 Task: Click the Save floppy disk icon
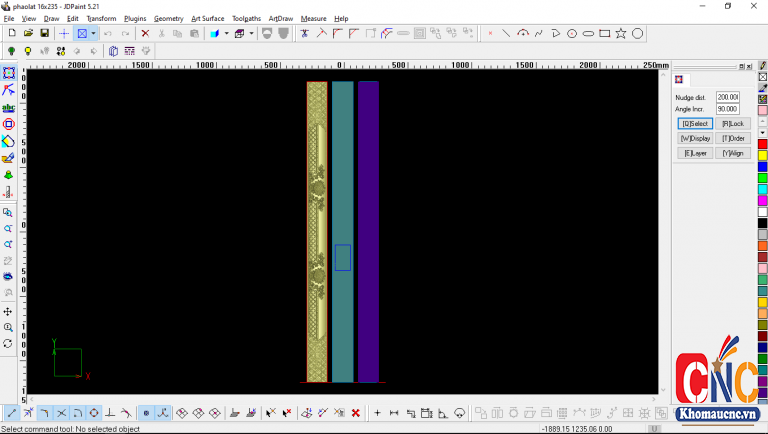[x=44, y=33]
